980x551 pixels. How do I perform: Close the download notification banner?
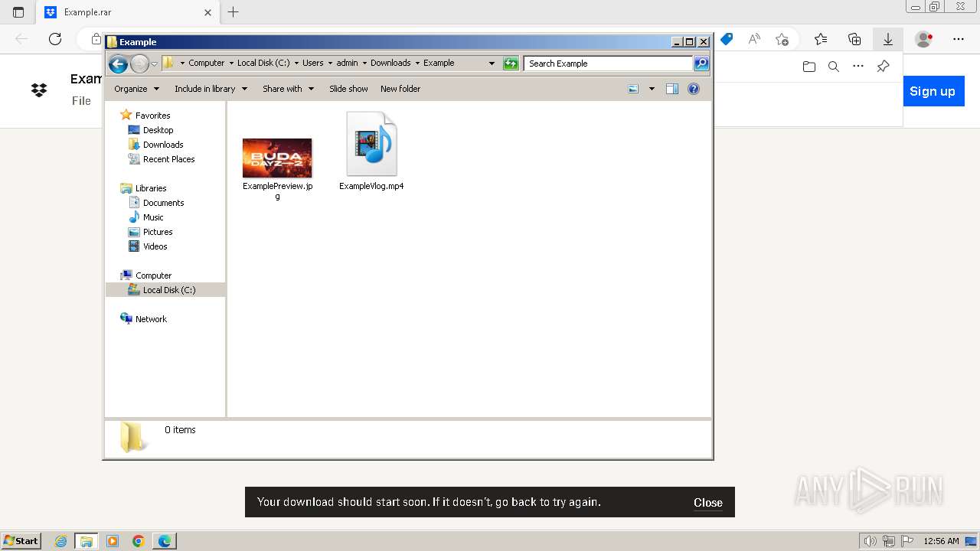pos(708,503)
